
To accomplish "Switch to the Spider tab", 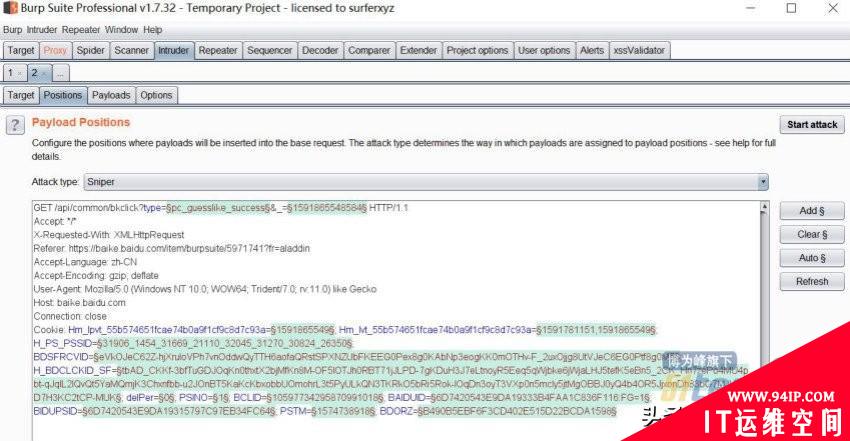I will (90, 50).
